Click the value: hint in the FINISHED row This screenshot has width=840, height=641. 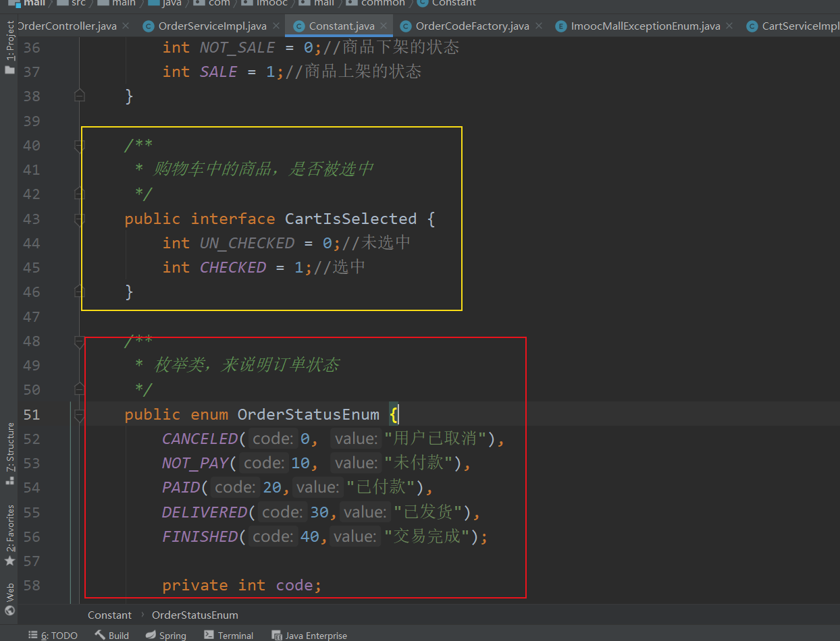(x=355, y=536)
